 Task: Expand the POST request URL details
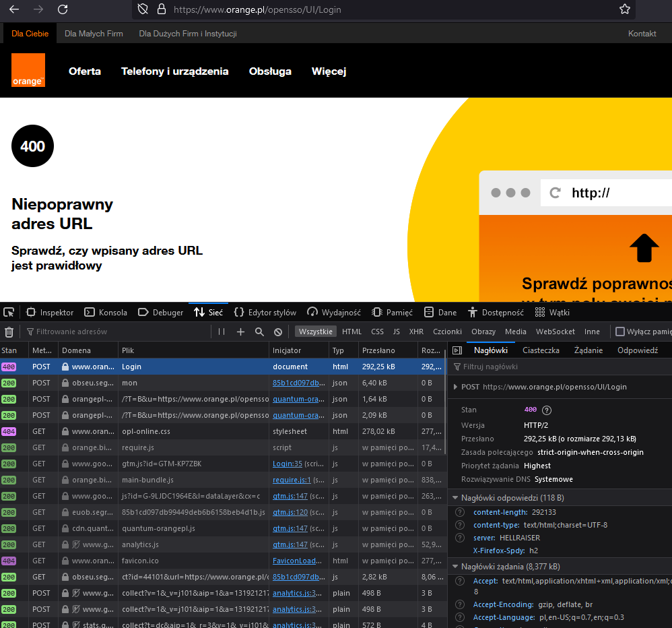(x=456, y=387)
